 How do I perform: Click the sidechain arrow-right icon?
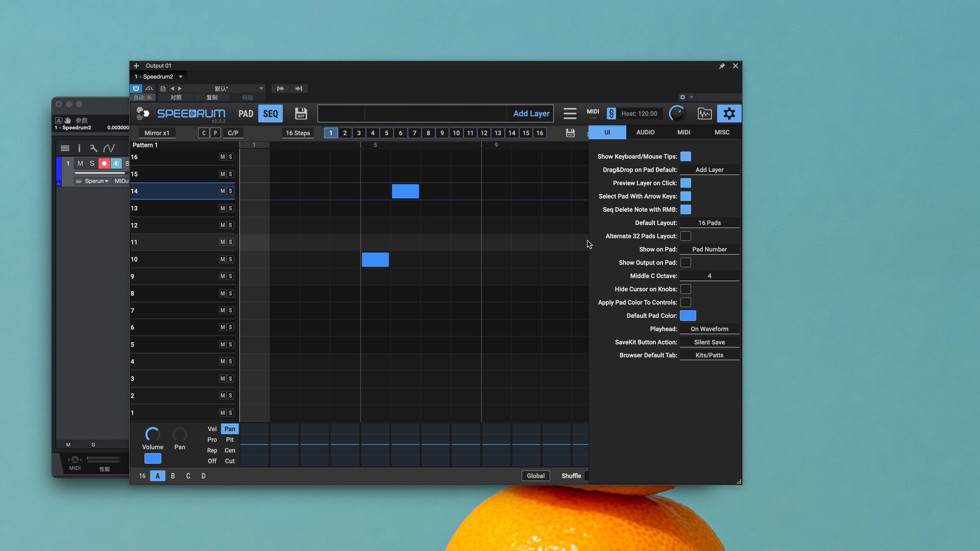[x=280, y=88]
